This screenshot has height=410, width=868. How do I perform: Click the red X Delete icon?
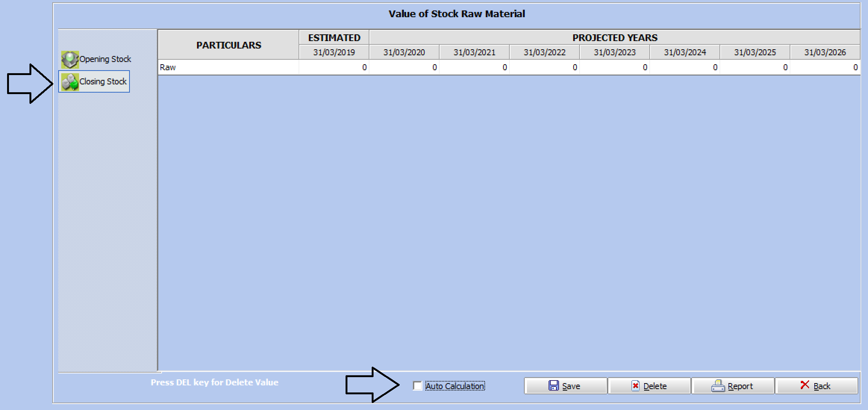(x=635, y=385)
